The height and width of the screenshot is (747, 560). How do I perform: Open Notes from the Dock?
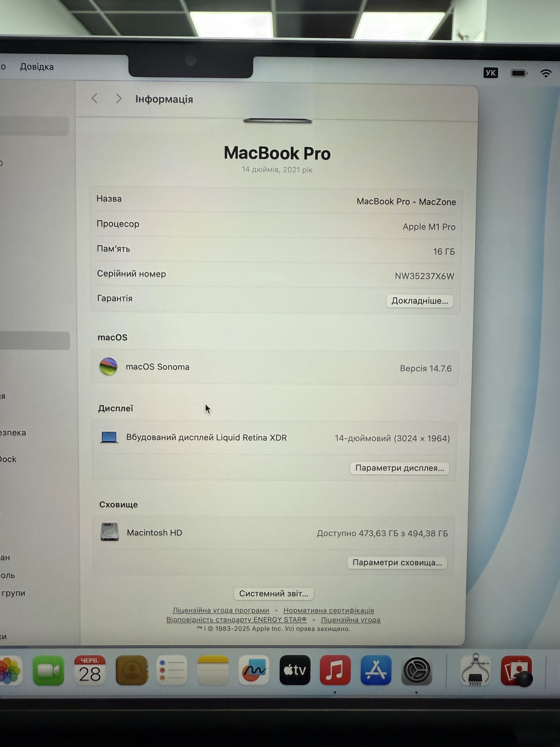tap(213, 670)
